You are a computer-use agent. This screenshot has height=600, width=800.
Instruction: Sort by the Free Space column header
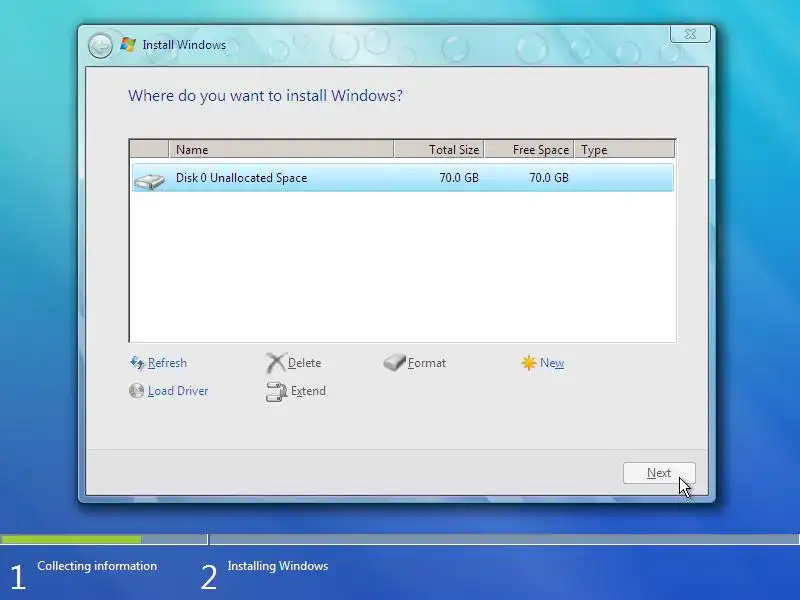[530, 149]
